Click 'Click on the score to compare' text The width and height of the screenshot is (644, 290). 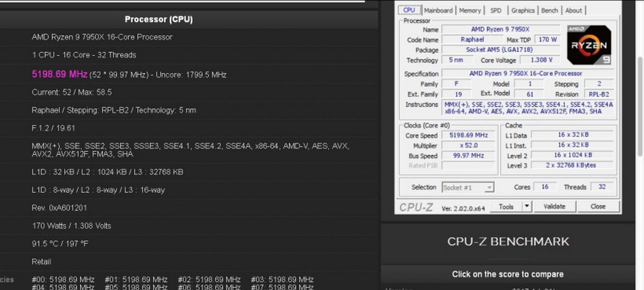point(508,274)
